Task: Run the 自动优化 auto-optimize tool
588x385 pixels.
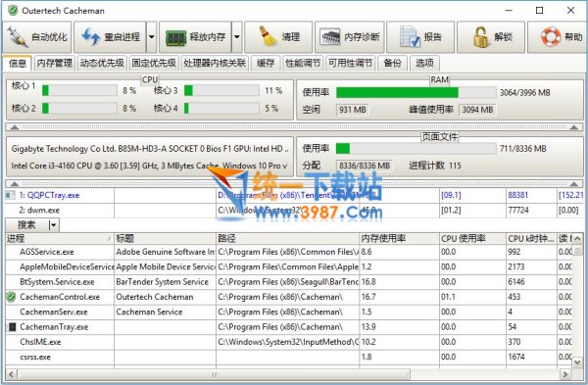Action: point(37,37)
